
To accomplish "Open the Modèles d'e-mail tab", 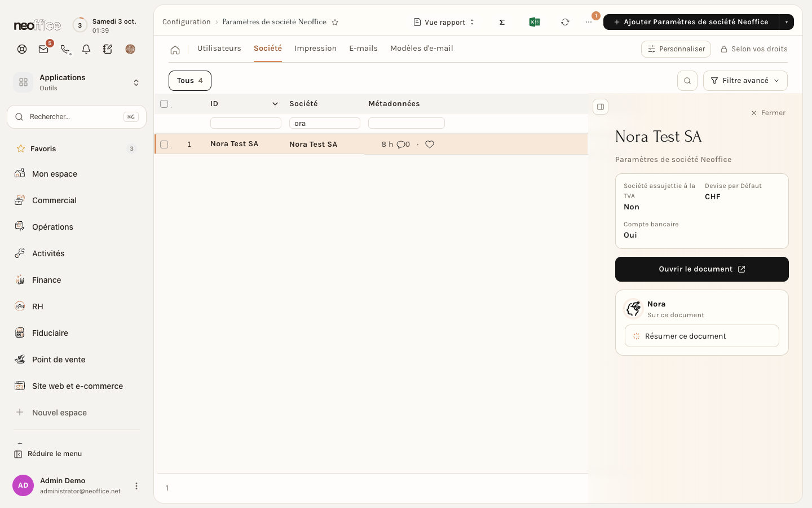I will coord(422,49).
